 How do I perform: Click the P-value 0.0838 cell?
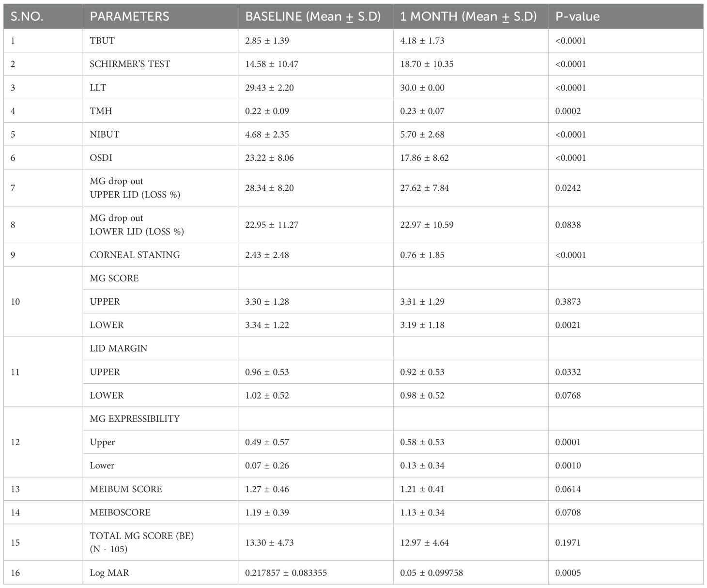pyautogui.click(x=568, y=225)
